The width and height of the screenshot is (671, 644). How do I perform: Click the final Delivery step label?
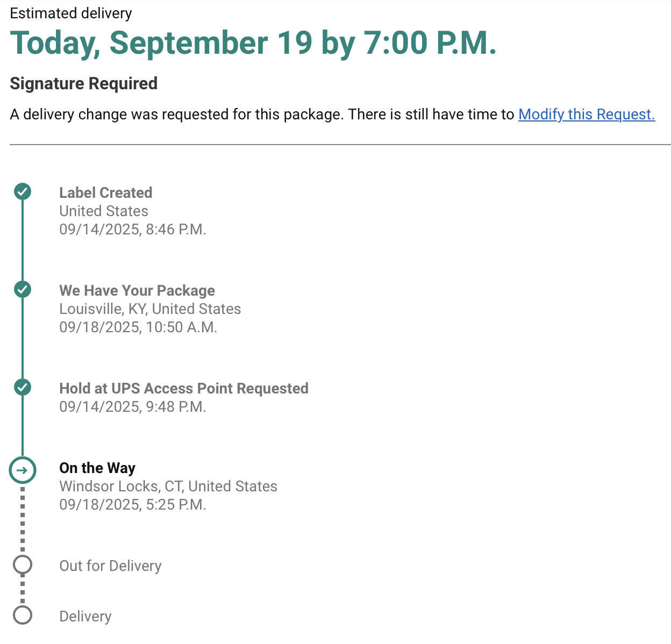pyautogui.click(x=85, y=616)
